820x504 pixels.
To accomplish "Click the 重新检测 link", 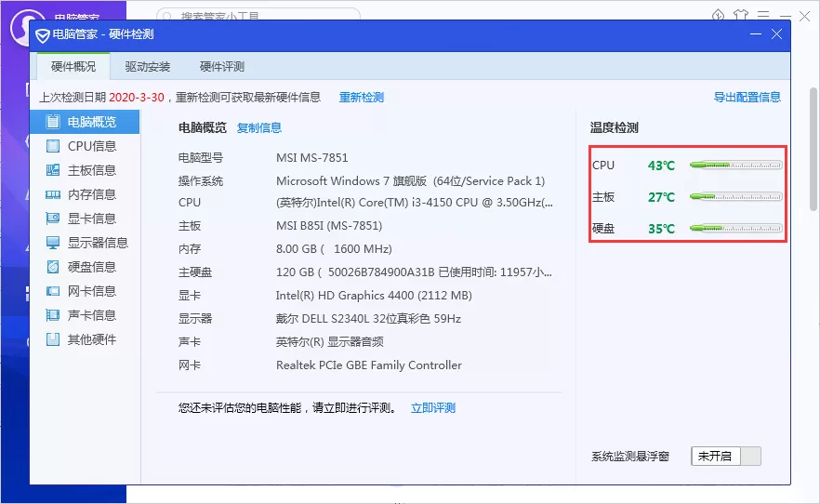I will tap(362, 98).
